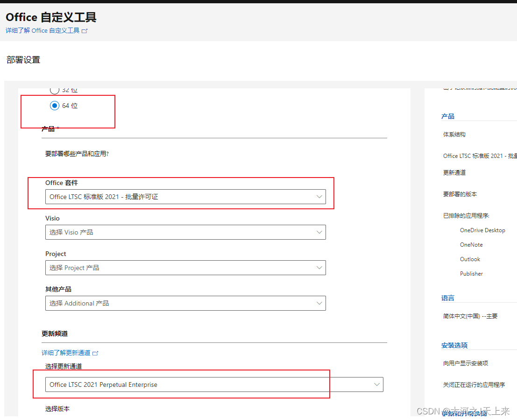Click 关闭正在运行的应用程序 in summary panel

pyautogui.click(x=474, y=384)
